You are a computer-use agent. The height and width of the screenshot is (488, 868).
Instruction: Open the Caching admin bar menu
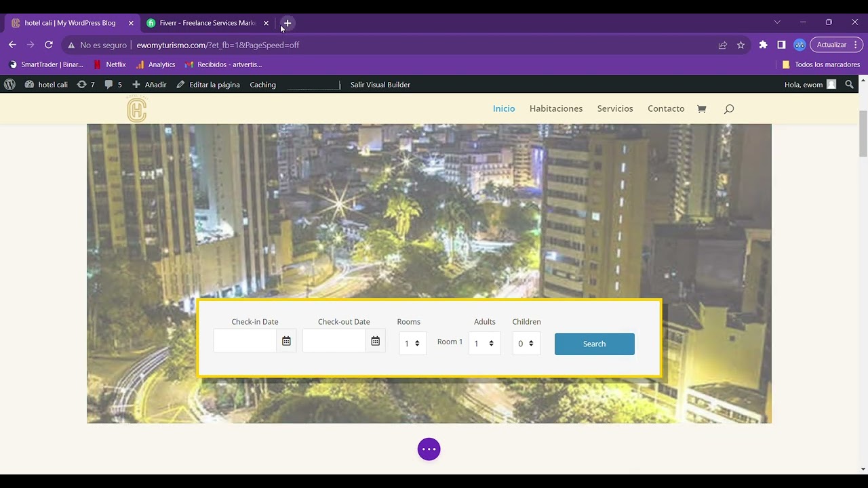pyautogui.click(x=262, y=85)
